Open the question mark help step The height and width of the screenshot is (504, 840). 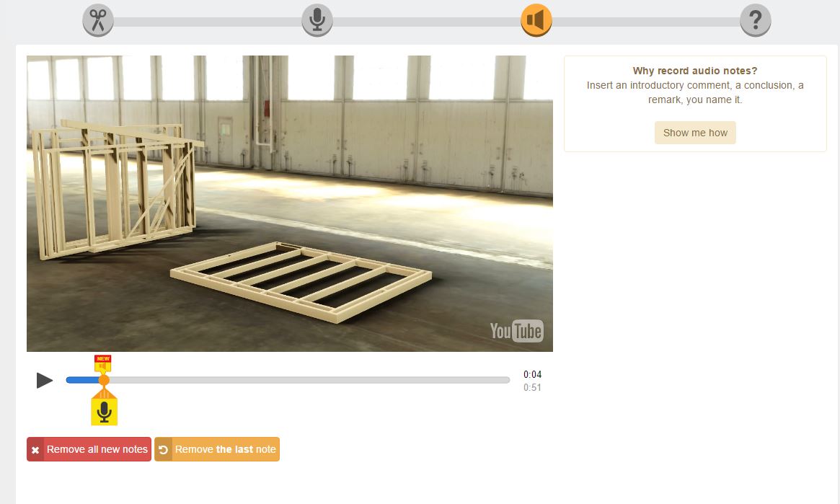(756, 20)
